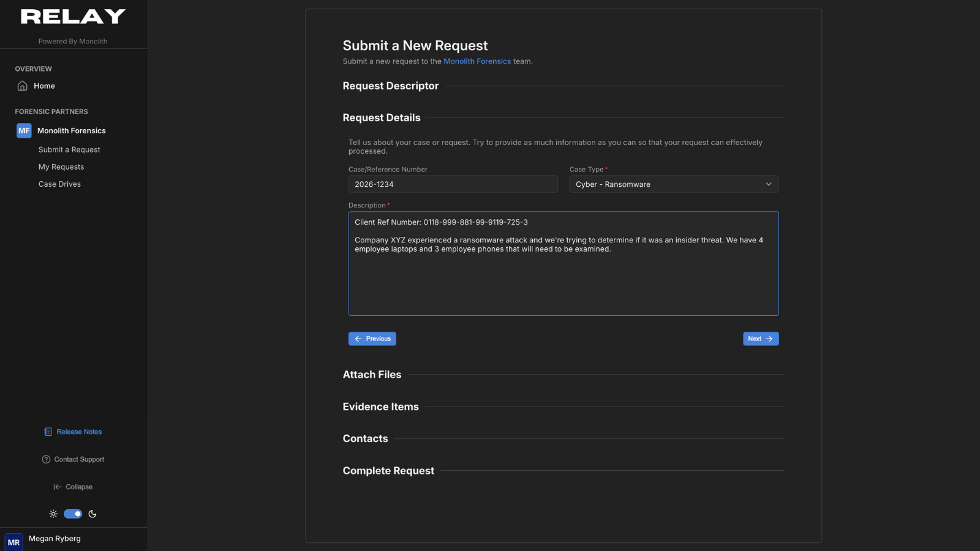Click the Next button
This screenshot has height=551, width=980.
coord(761,339)
